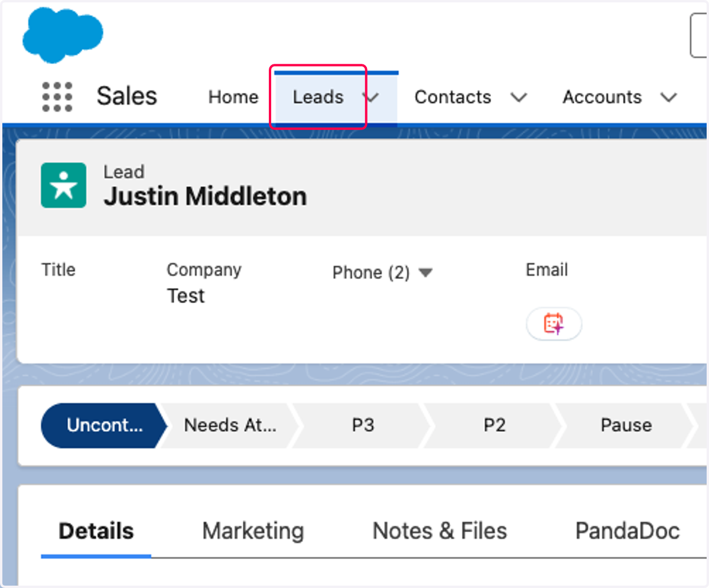Expand the Phone (2) dropdown arrow
This screenshot has width=709, height=588.
point(425,272)
